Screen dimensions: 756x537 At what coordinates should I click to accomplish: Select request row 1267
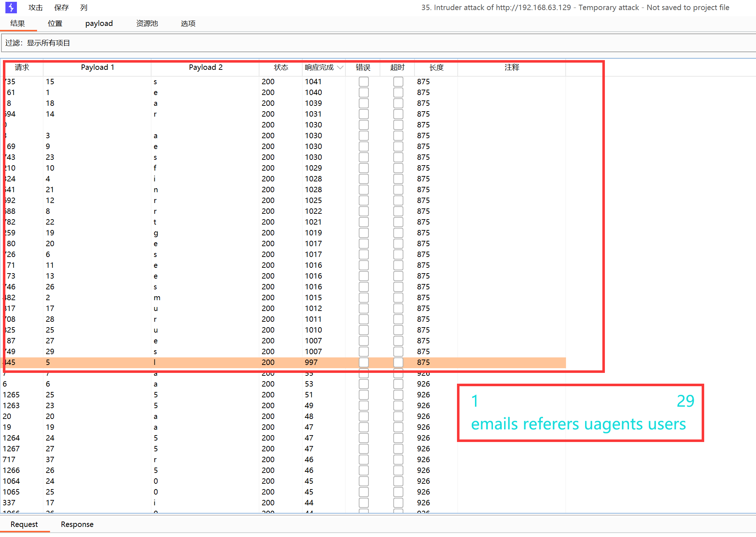(284, 449)
